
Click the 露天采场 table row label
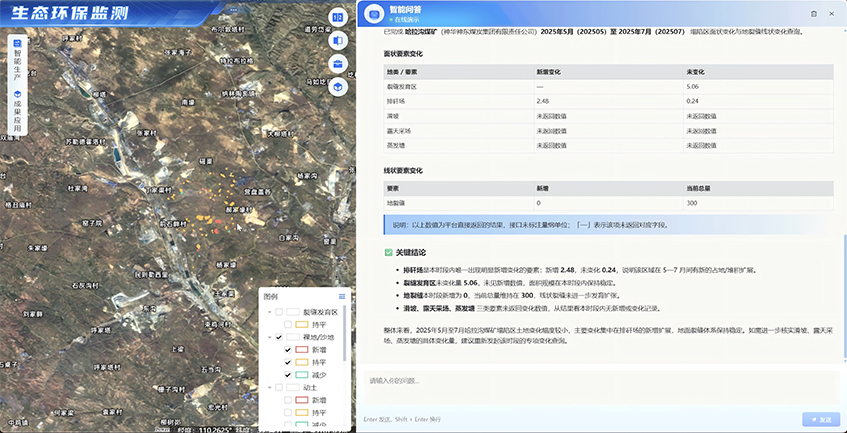(399, 131)
